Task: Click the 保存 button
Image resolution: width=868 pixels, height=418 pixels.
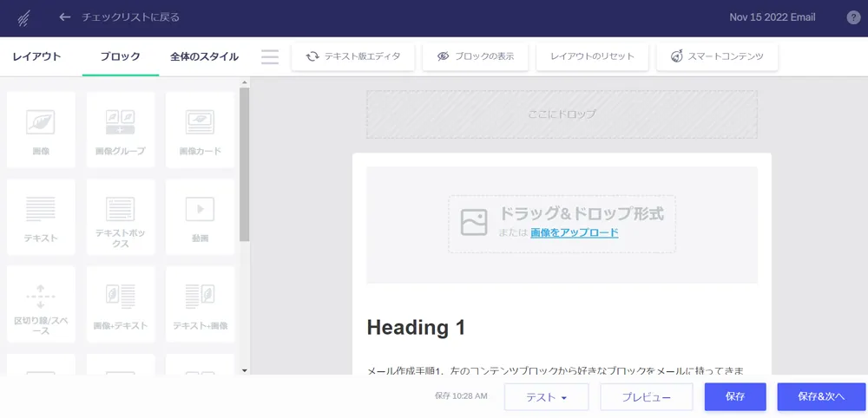Action: tap(735, 397)
